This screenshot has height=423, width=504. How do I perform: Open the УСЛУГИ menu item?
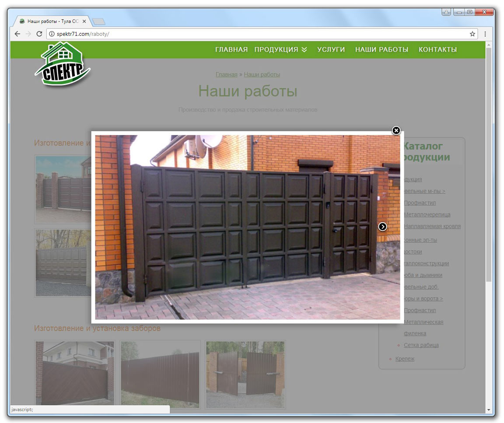pyautogui.click(x=331, y=49)
